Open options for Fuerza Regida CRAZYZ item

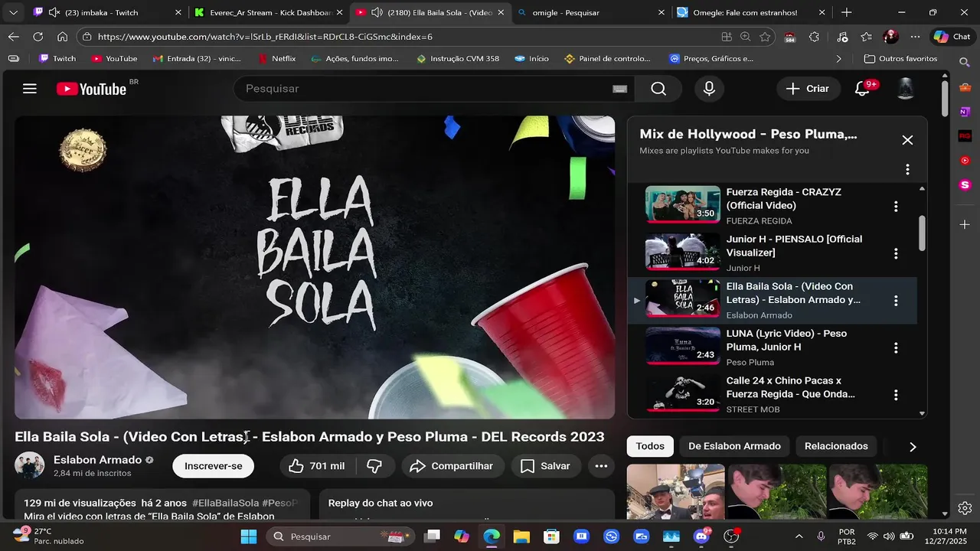[x=896, y=207]
